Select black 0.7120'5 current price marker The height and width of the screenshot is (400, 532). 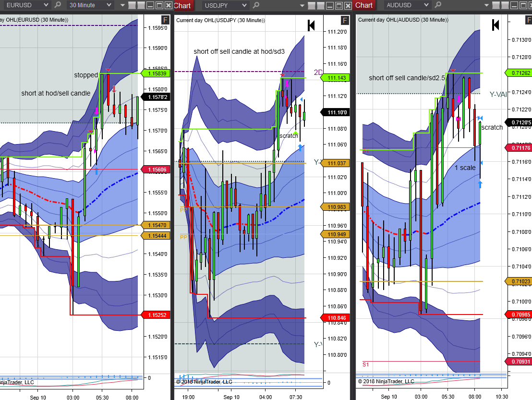pos(519,122)
